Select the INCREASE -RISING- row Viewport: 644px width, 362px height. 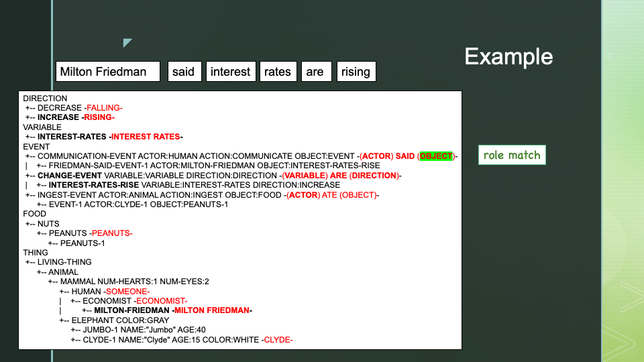(70, 117)
